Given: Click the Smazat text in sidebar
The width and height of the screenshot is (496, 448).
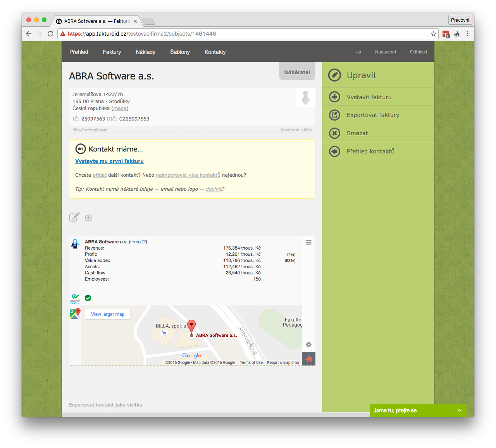Looking at the screenshot, I should (x=357, y=133).
